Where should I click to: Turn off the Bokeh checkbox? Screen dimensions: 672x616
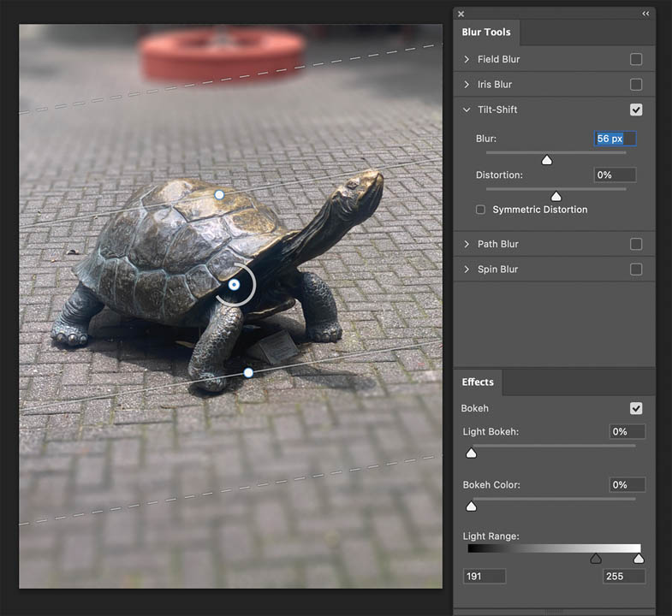point(635,409)
